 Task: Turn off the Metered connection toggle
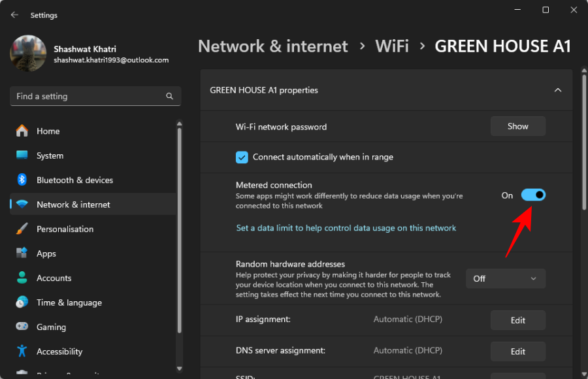(x=532, y=195)
